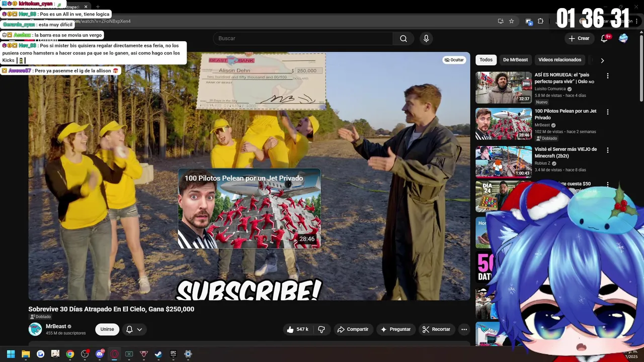The height and width of the screenshot is (362, 644).
Task: Click the YouTube search magnifier icon
Action: 404,39
